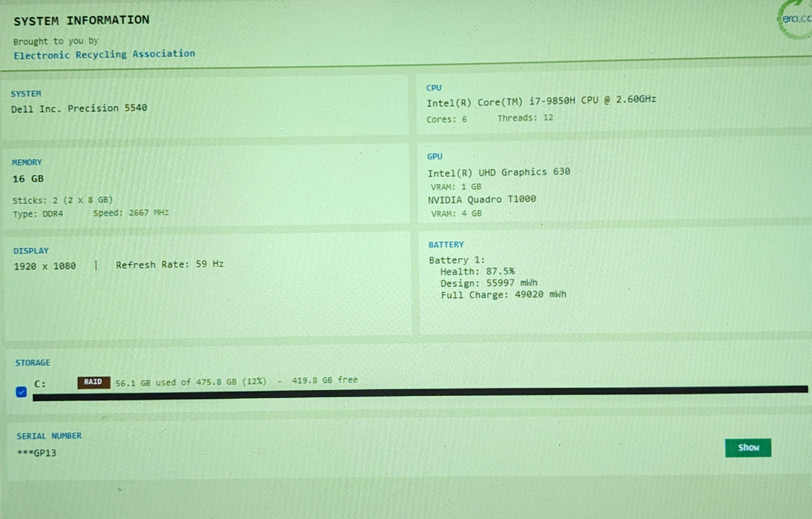Click '56.1 GB used of 475.8 GB (12%)'

pyautogui.click(x=191, y=383)
